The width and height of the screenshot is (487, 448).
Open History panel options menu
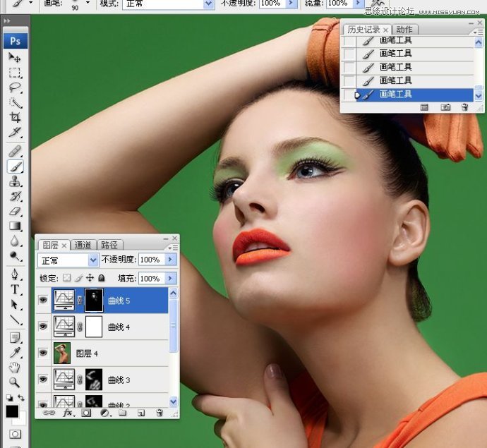(478, 32)
